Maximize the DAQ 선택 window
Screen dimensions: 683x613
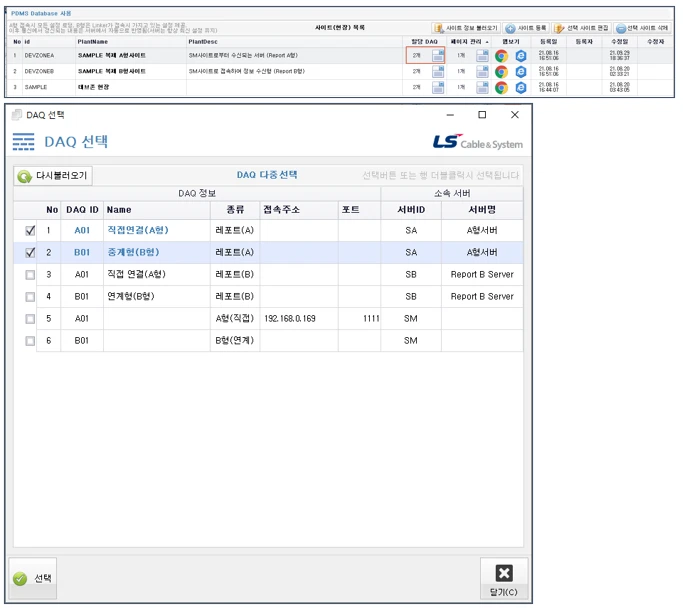(482, 115)
